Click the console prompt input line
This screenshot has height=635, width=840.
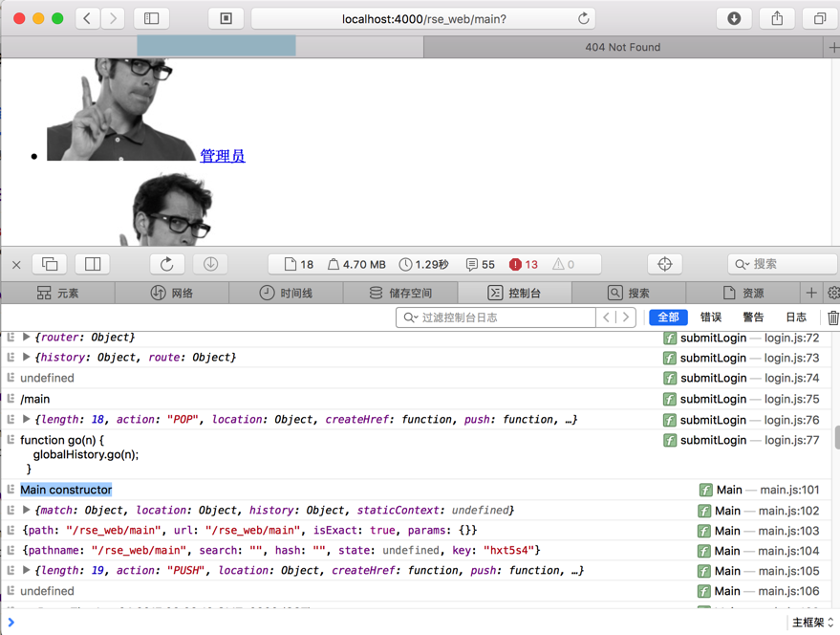coord(397,623)
